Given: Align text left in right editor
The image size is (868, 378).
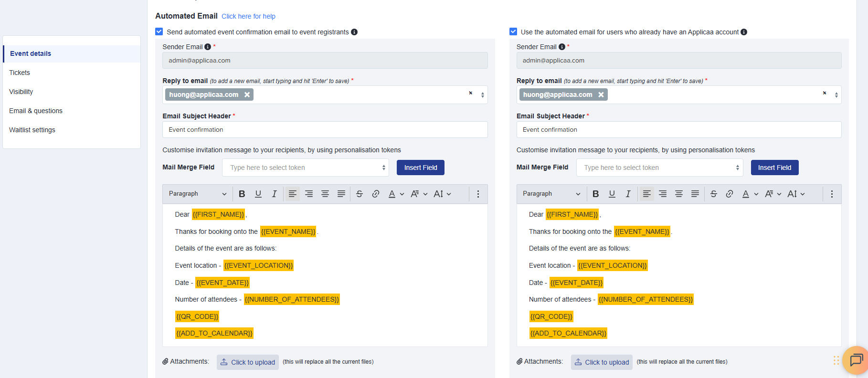Looking at the screenshot, I should 647,194.
